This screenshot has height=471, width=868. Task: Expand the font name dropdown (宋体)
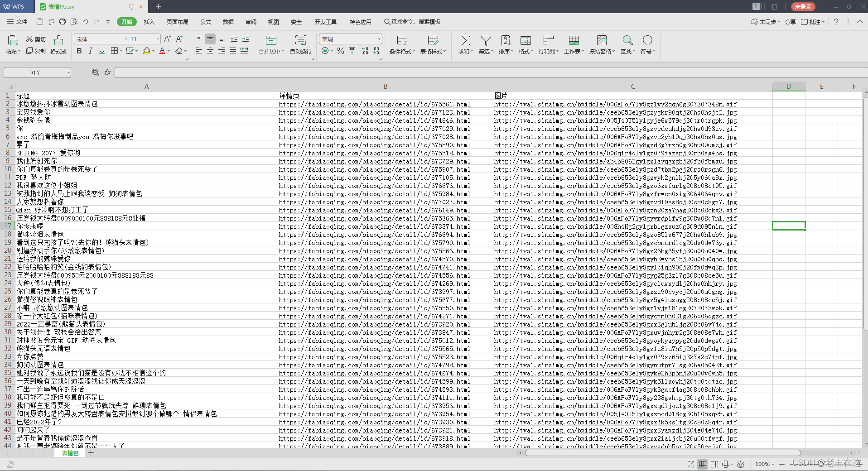tap(126, 39)
